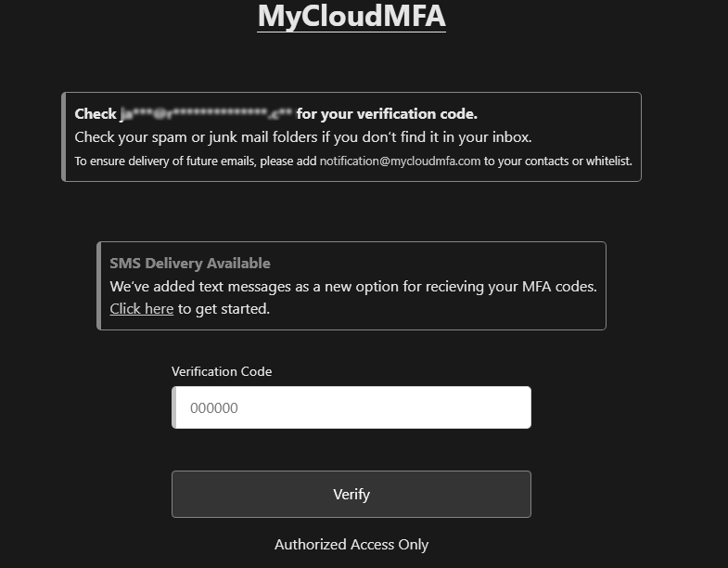Open the MyCloudMFA title link
The height and width of the screenshot is (568, 728).
click(x=351, y=16)
